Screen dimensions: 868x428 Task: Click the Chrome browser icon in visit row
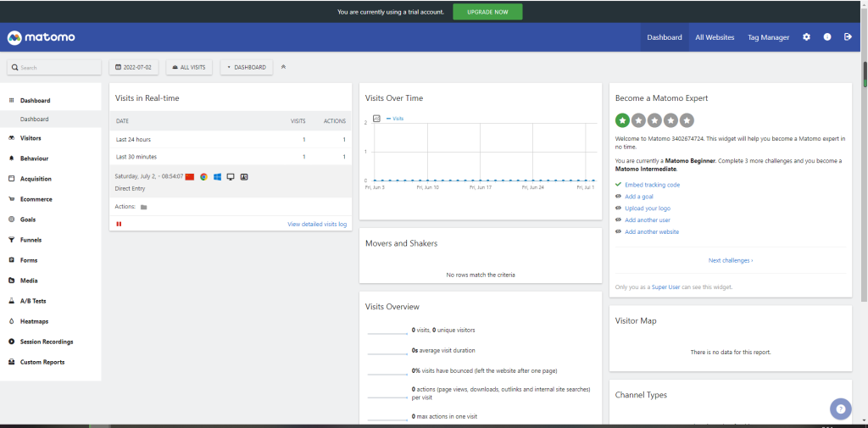(203, 176)
